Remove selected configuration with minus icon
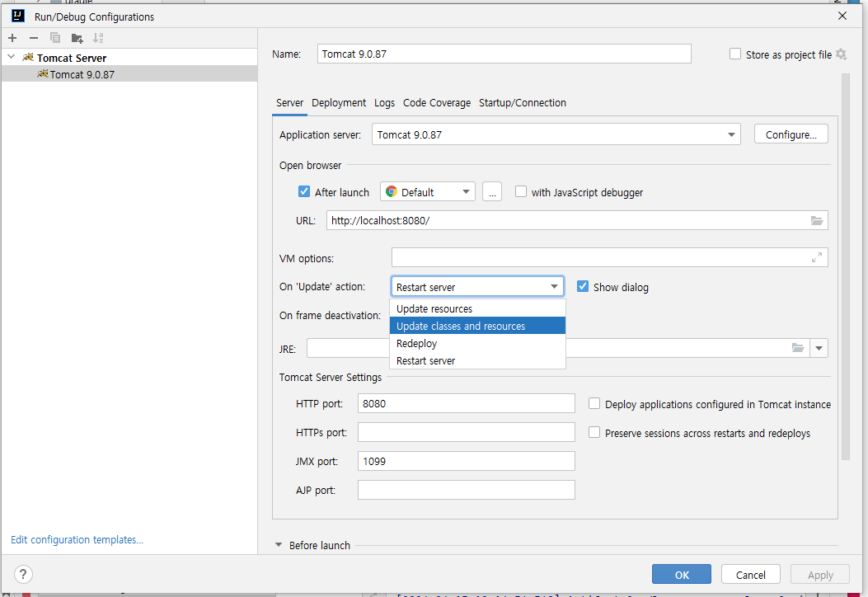Image resolution: width=868 pixels, height=597 pixels. [x=34, y=38]
